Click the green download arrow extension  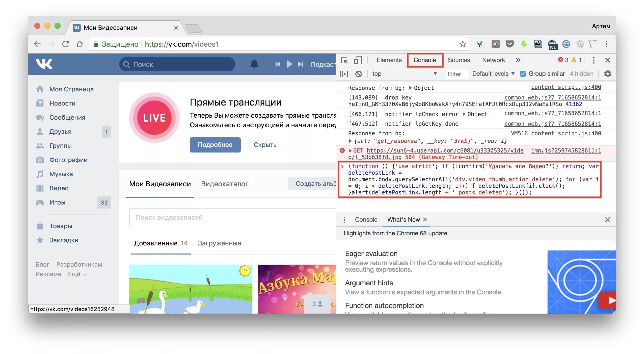pos(524,44)
